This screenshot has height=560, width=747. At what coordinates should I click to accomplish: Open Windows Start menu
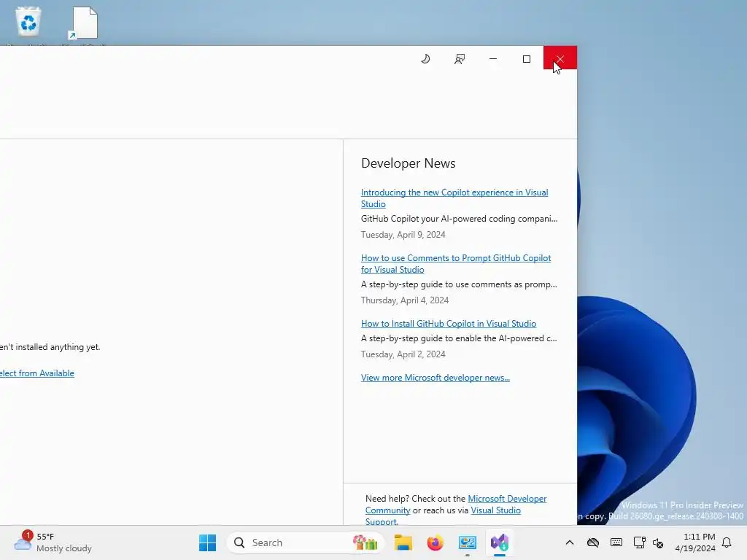207,542
